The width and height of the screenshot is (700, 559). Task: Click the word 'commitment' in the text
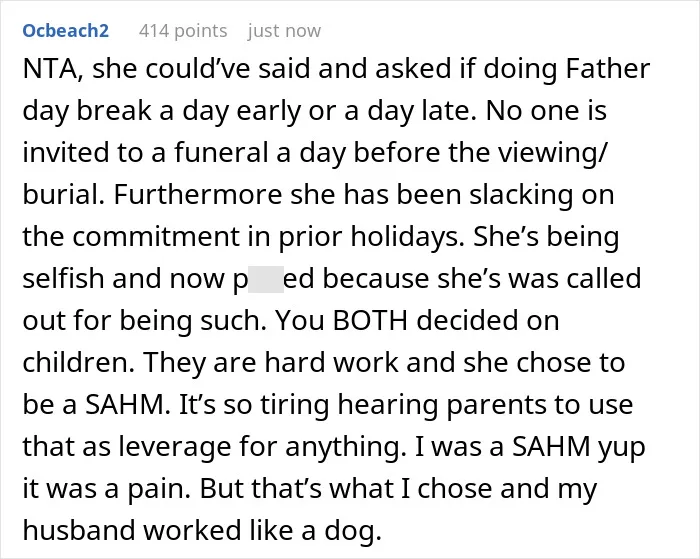click(x=155, y=237)
